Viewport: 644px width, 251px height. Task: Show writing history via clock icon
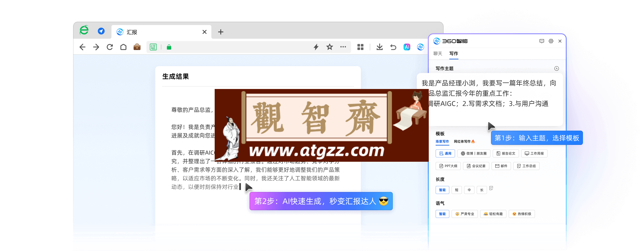point(557,68)
